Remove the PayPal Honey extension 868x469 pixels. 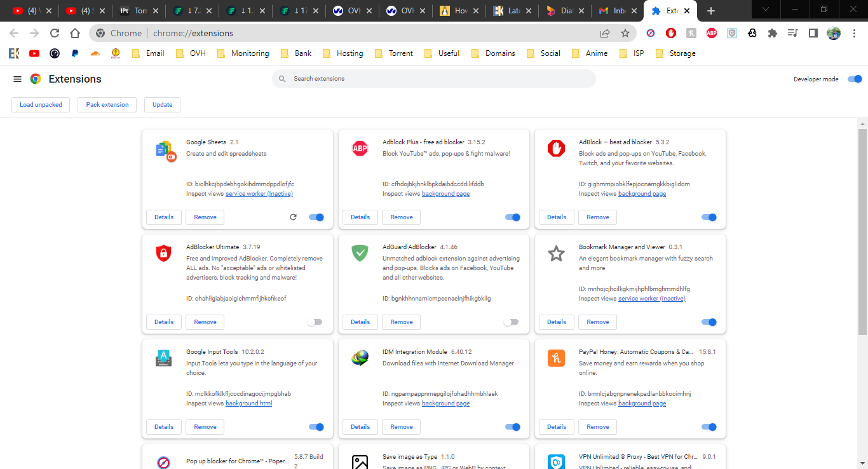(598, 427)
